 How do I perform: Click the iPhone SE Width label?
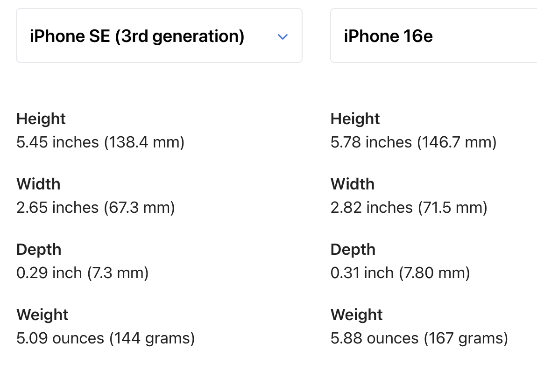[x=38, y=184]
